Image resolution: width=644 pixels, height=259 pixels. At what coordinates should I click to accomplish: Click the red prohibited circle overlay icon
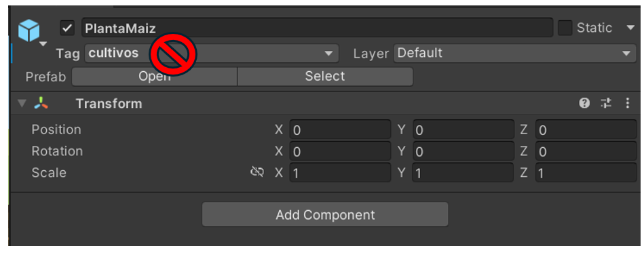tap(173, 54)
